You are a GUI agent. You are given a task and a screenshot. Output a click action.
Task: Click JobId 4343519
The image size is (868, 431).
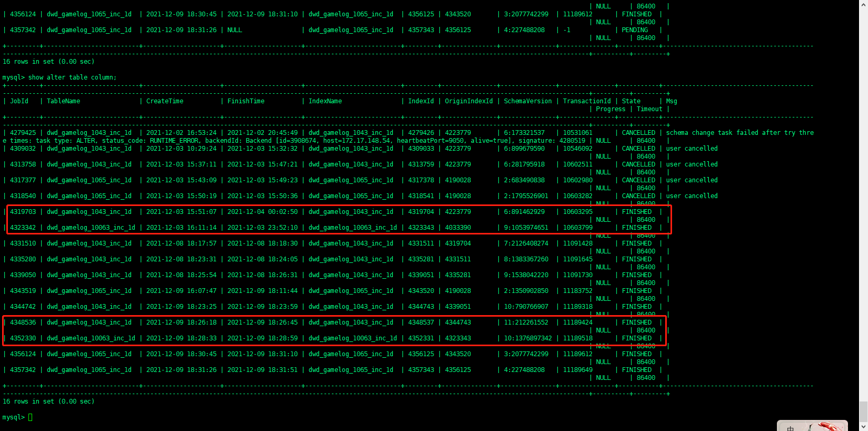pyautogui.click(x=23, y=291)
